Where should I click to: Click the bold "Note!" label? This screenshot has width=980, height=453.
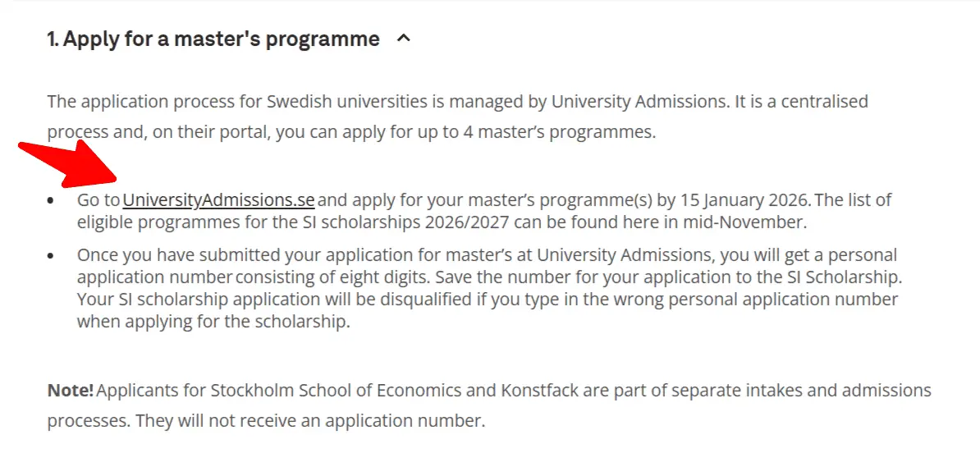(x=71, y=390)
